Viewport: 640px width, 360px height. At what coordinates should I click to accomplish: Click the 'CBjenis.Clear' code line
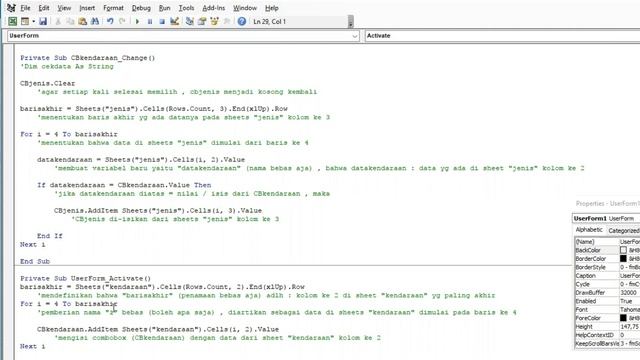coord(47,83)
